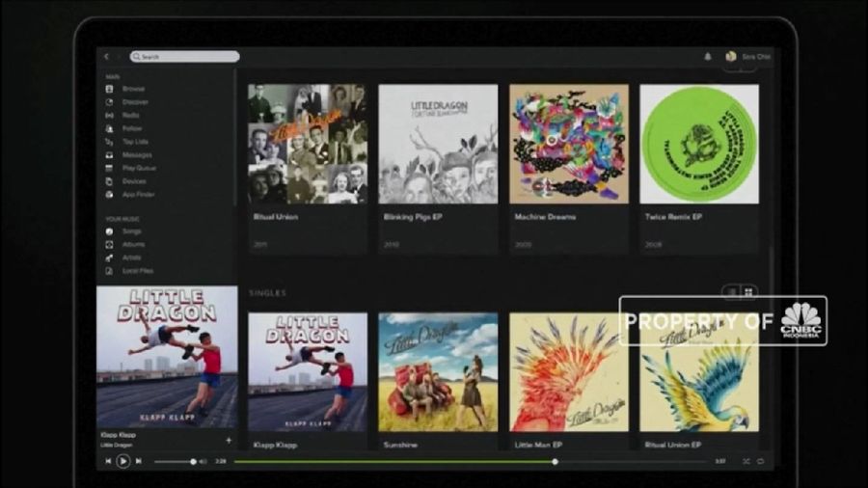Click the Ritual Union title text
The image size is (868, 488).
(x=276, y=217)
